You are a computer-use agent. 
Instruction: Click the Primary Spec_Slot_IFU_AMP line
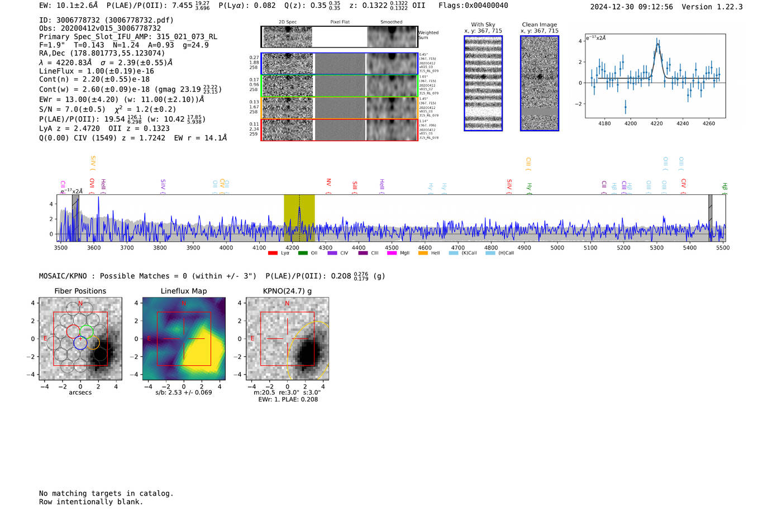click(128, 37)
